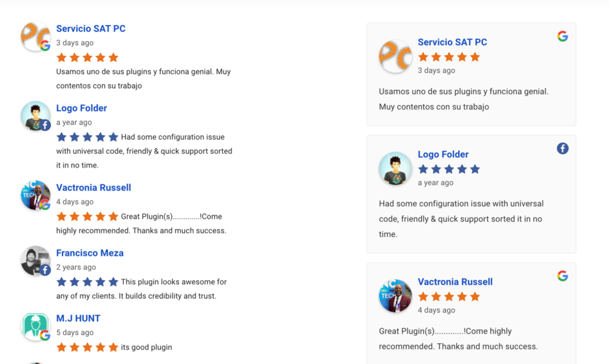Click Logo Folder avatar in left list
The image size is (609, 364).
tap(35, 115)
